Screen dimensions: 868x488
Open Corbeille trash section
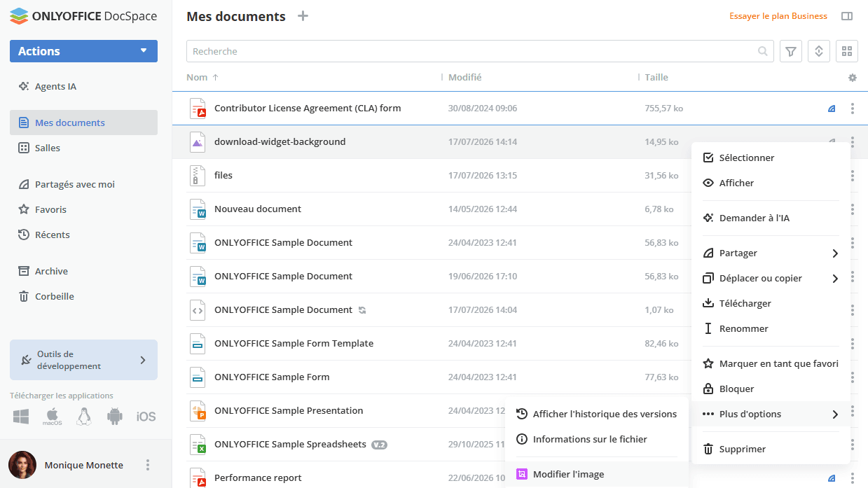(83, 296)
